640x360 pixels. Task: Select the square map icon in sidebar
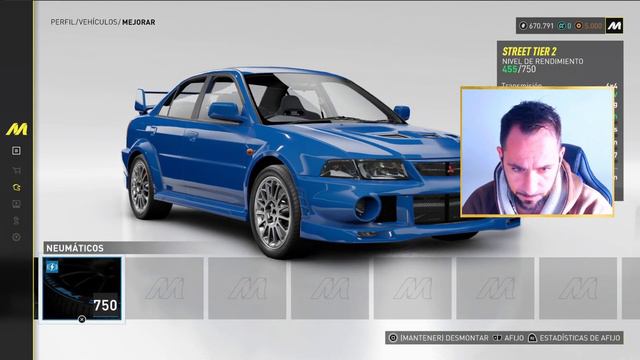(x=16, y=151)
